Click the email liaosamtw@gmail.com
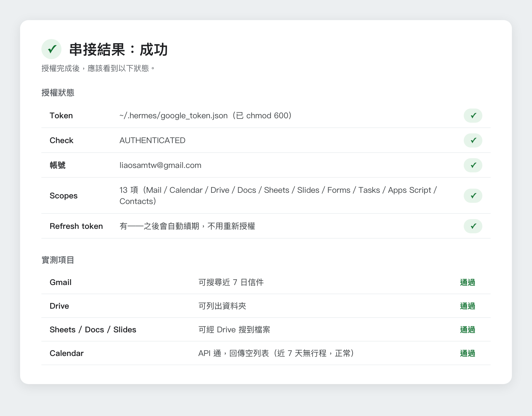The image size is (532, 416). click(x=160, y=165)
